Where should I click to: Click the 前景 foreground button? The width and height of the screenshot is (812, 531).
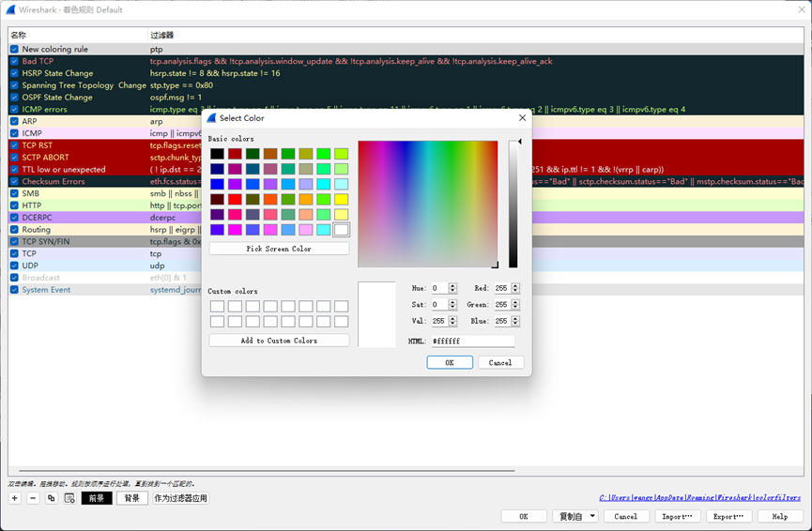(97, 498)
